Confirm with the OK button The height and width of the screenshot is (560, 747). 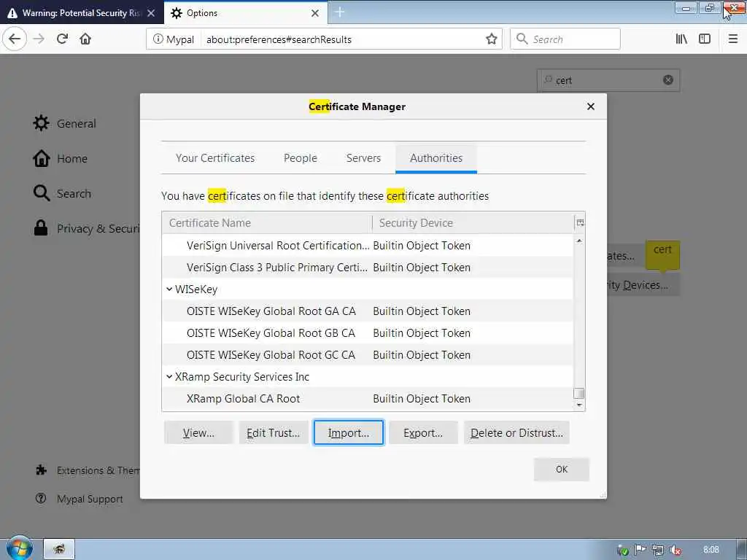click(x=561, y=470)
